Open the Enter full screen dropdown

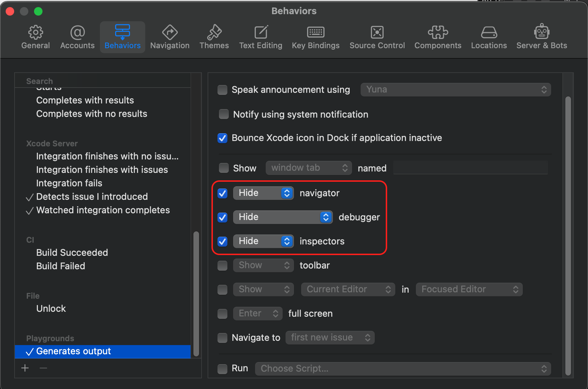[x=258, y=314]
